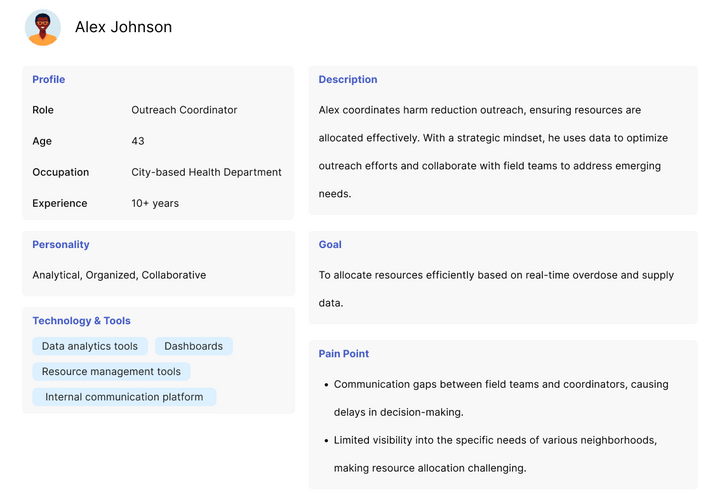Select the Outreach Coordinator value
The width and height of the screenshot is (720, 498).
pos(184,110)
